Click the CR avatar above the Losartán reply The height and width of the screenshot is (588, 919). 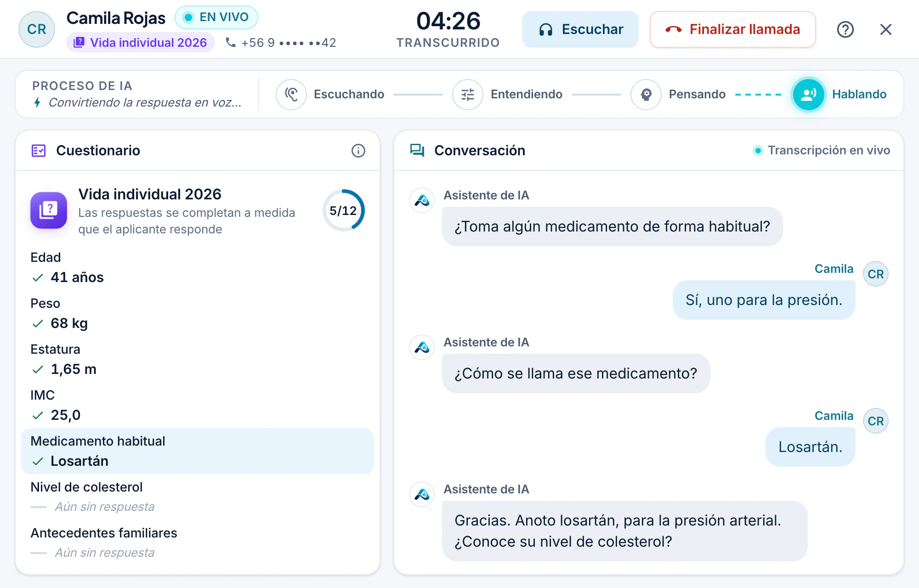point(876,421)
